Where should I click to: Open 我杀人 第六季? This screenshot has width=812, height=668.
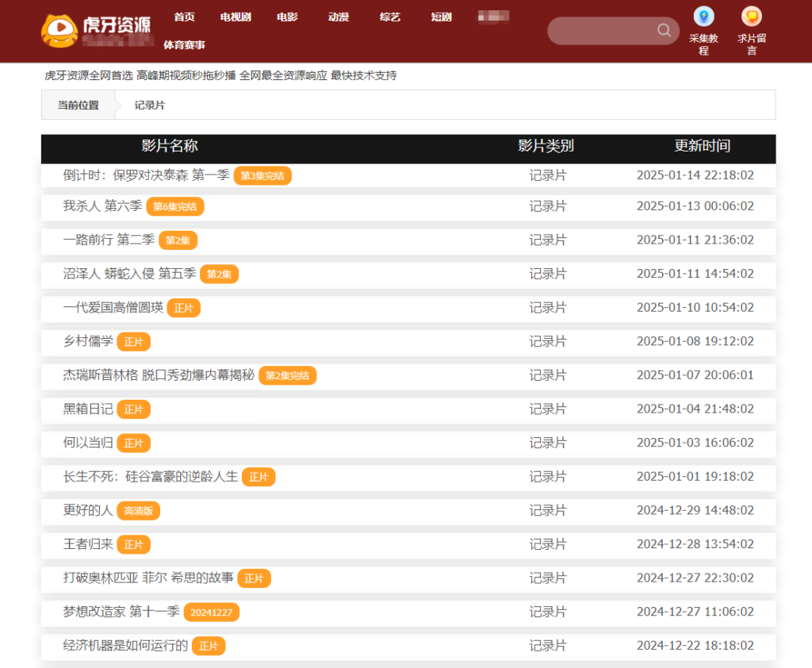102,206
